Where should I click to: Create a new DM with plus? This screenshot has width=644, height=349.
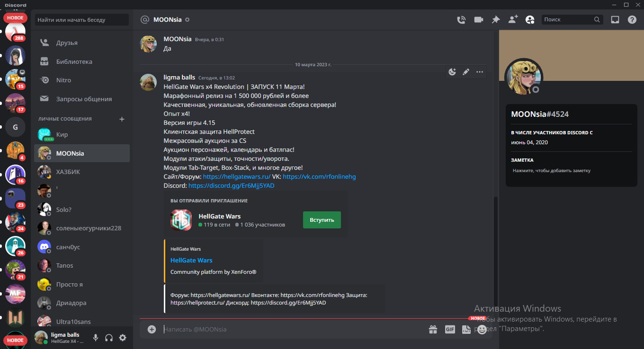[x=122, y=119]
